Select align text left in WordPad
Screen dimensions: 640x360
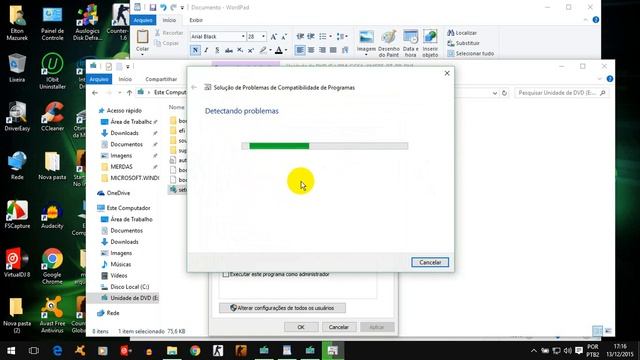[300, 50]
